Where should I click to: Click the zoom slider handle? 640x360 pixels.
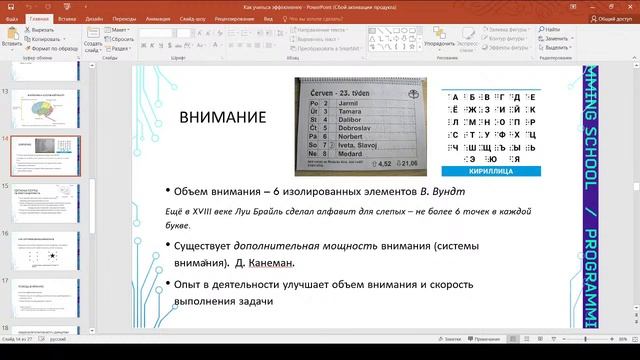585,339
